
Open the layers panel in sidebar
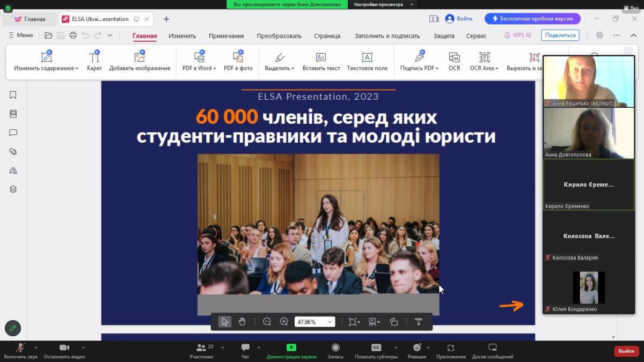[x=13, y=189]
